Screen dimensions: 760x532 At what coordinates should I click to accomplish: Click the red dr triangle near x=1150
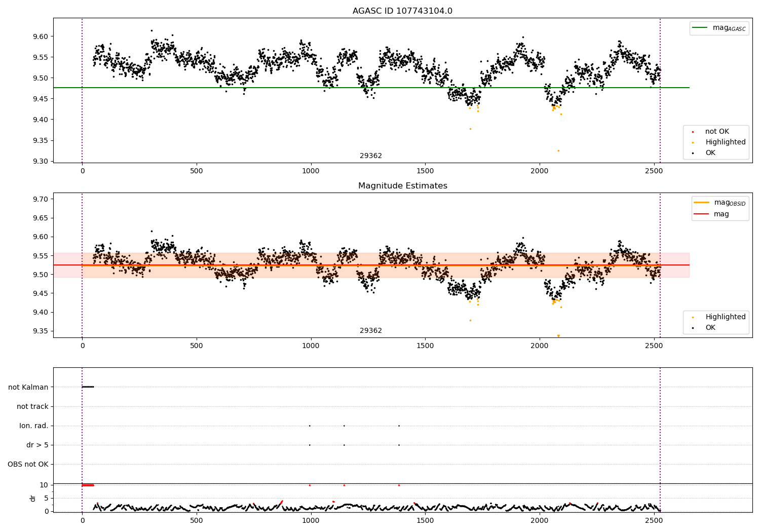pos(344,485)
